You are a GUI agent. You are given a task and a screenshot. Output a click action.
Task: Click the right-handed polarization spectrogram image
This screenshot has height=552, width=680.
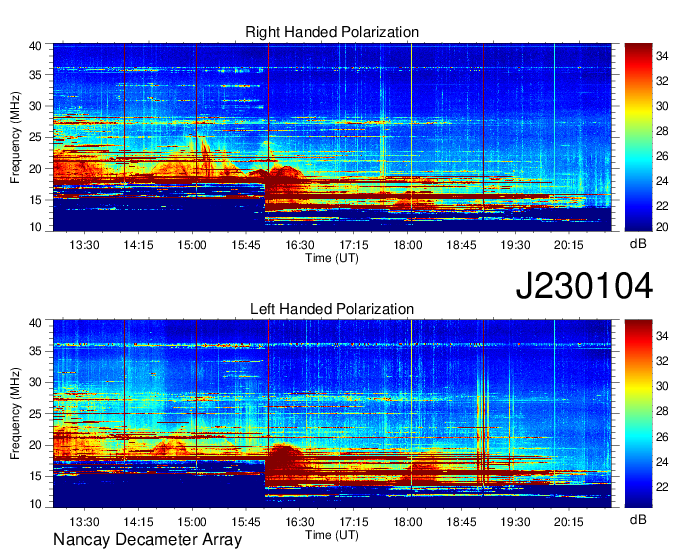(332, 137)
